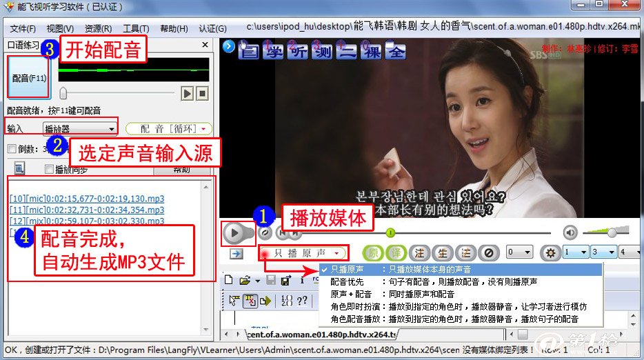
Task: Open the 文件(F) menu
Action: 23,29
